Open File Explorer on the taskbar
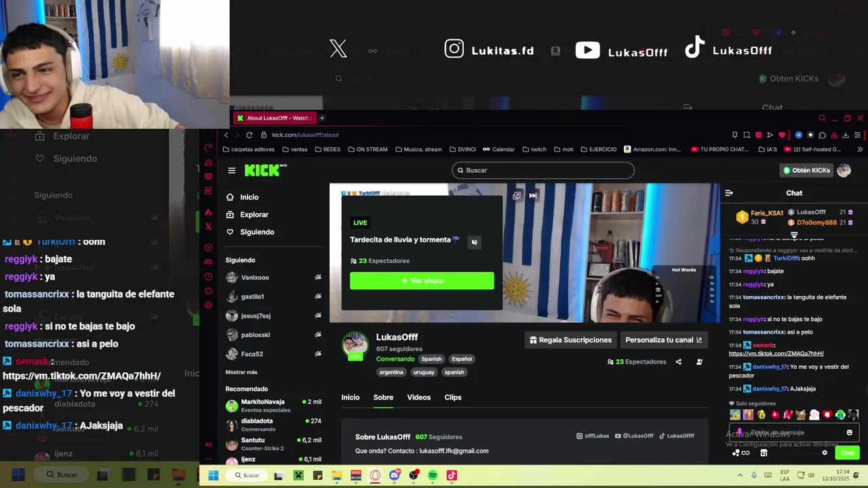The height and width of the screenshot is (488, 868). (x=337, y=476)
